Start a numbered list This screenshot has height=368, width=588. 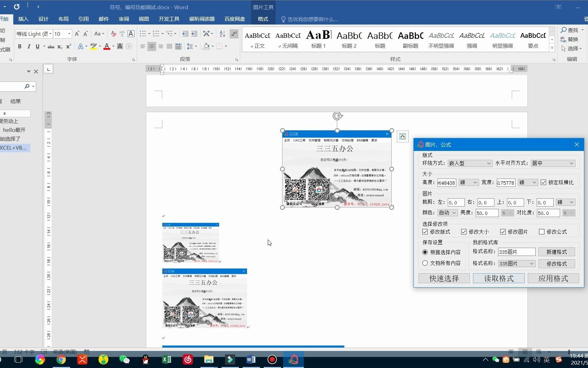(x=156, y=34)
